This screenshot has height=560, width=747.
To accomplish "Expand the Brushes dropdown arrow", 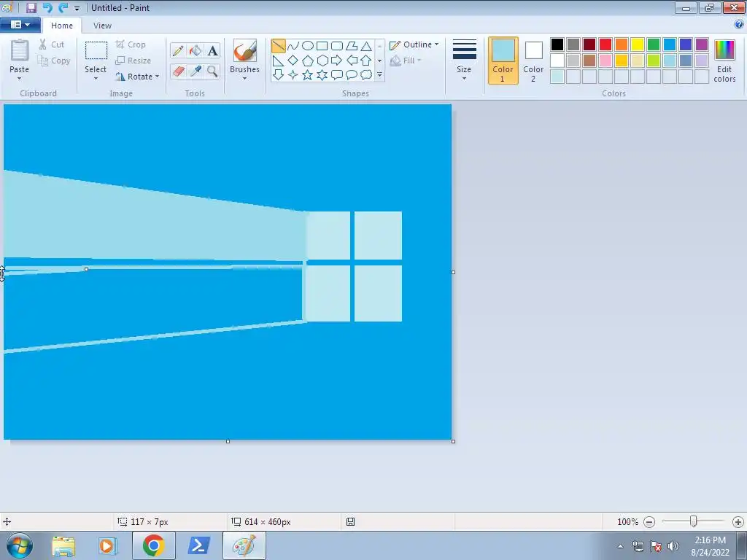I will coord(245,78).
